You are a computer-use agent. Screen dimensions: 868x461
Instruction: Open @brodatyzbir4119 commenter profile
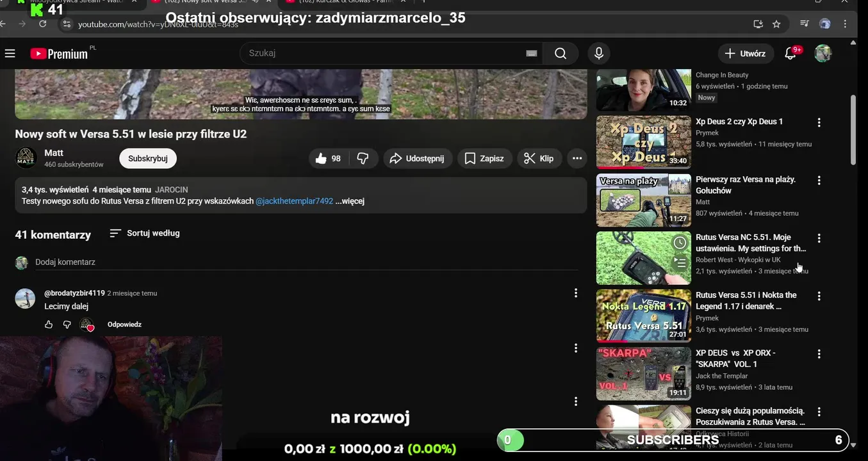(74, 293)
